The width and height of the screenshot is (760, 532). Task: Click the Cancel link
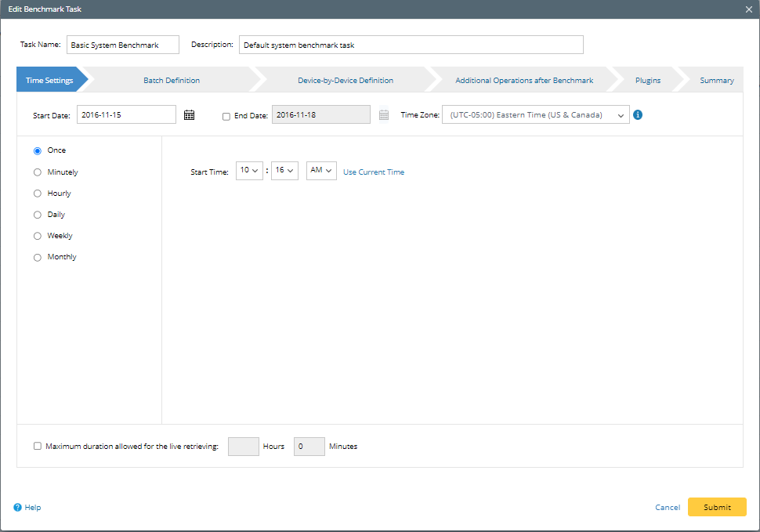668,507
